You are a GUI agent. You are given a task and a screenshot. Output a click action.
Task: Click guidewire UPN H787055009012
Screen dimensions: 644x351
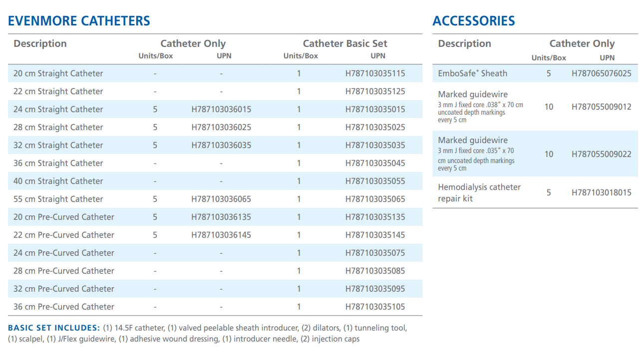point(601,107)
